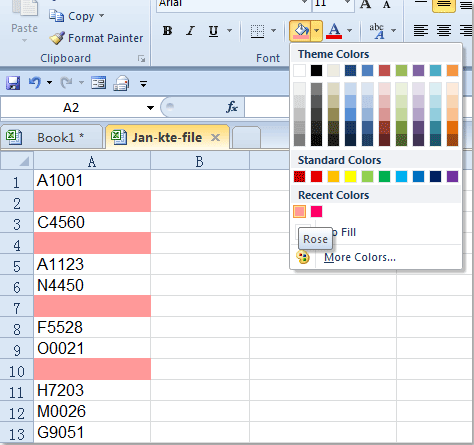The height and width of the screenshot is (445, 474).
Task: Select cell A3 containing C4560
Action: (x=92, y=222)
